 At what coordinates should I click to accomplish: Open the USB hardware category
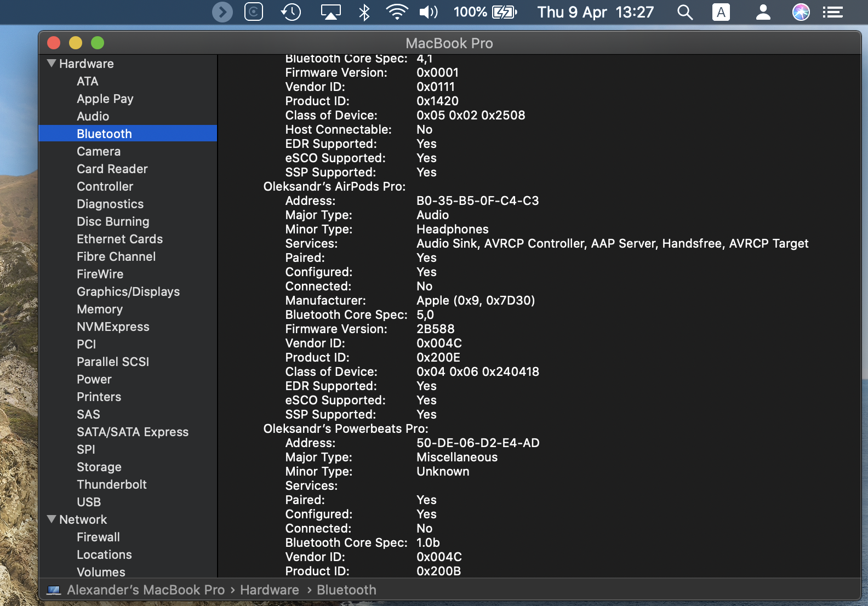point(89,502)
